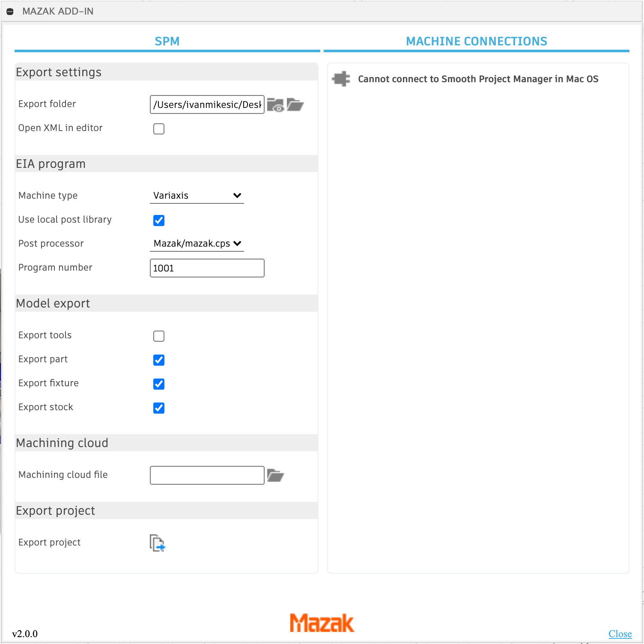Open the Machine Connections tab
The width and height of the screenshot is (644, 644).
[477, 42]
